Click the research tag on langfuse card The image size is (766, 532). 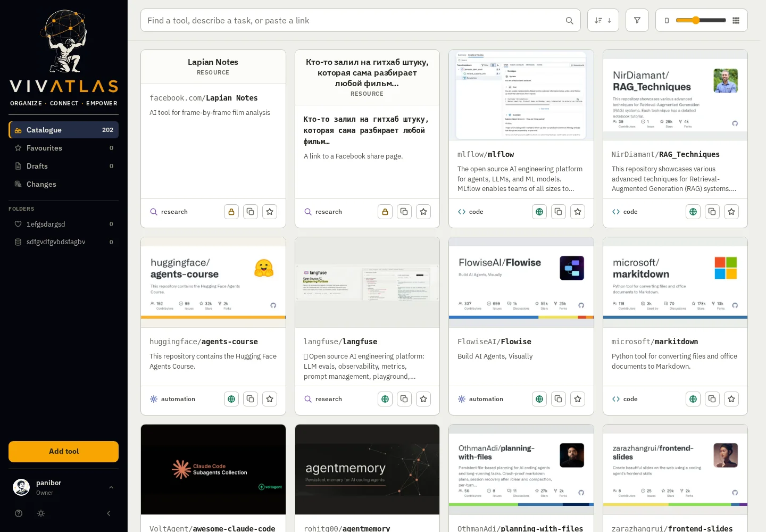[323, 399]
